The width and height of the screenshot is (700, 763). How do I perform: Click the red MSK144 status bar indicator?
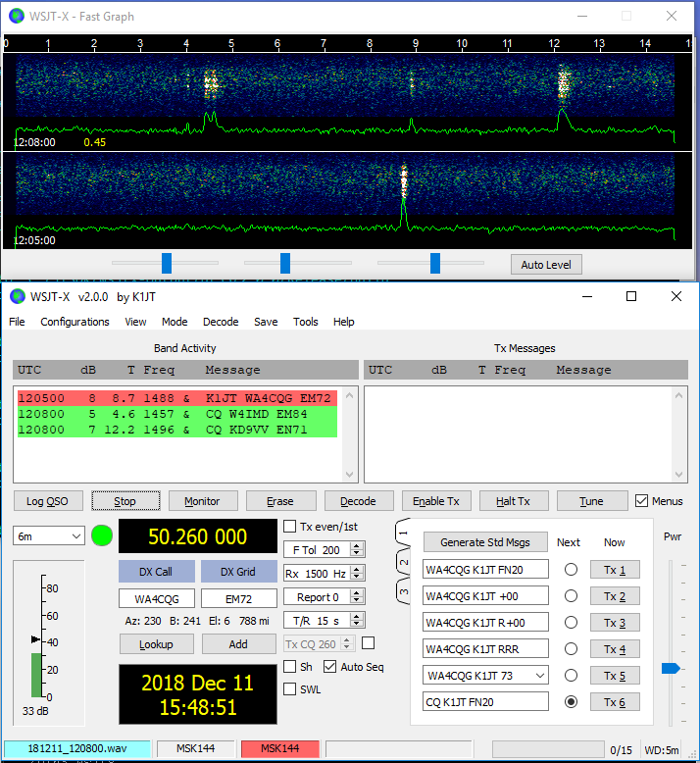280,748
